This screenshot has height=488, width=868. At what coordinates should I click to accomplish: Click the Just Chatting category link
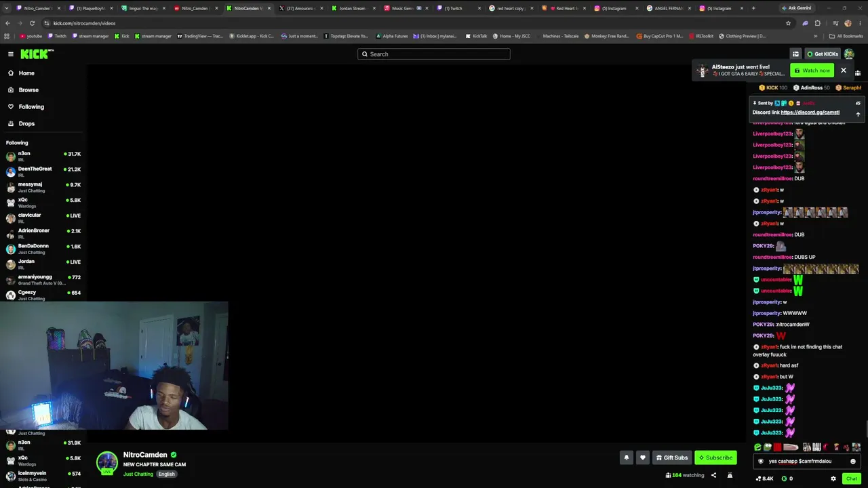(x=138, y=474)
